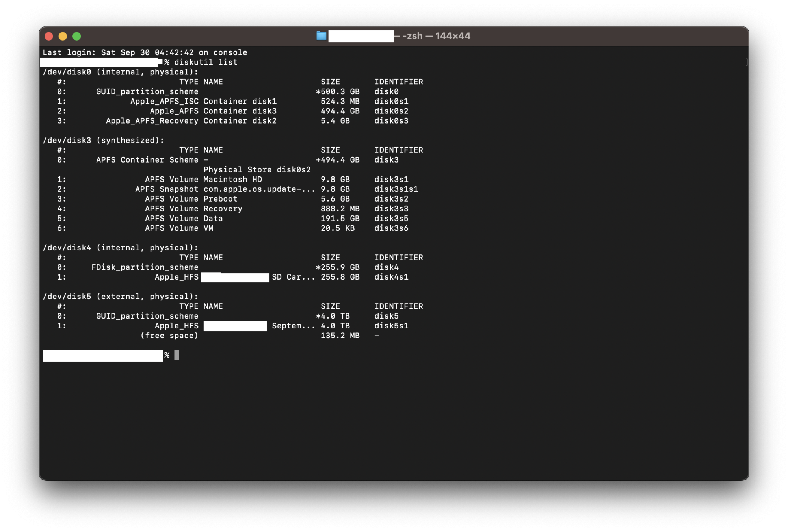The image size is (788, 532).
Task: Click the '*500.3 GB' size value
Action: 338,91
